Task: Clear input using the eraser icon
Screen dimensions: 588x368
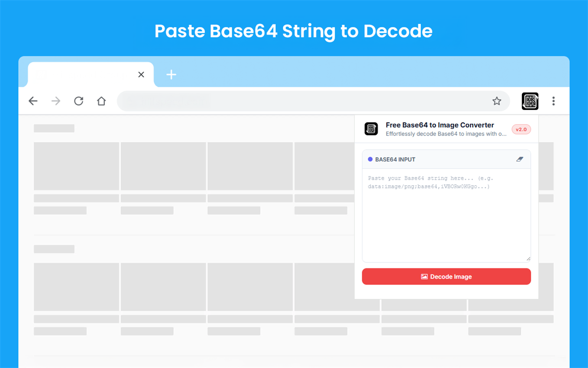Action: coord(520,159)
